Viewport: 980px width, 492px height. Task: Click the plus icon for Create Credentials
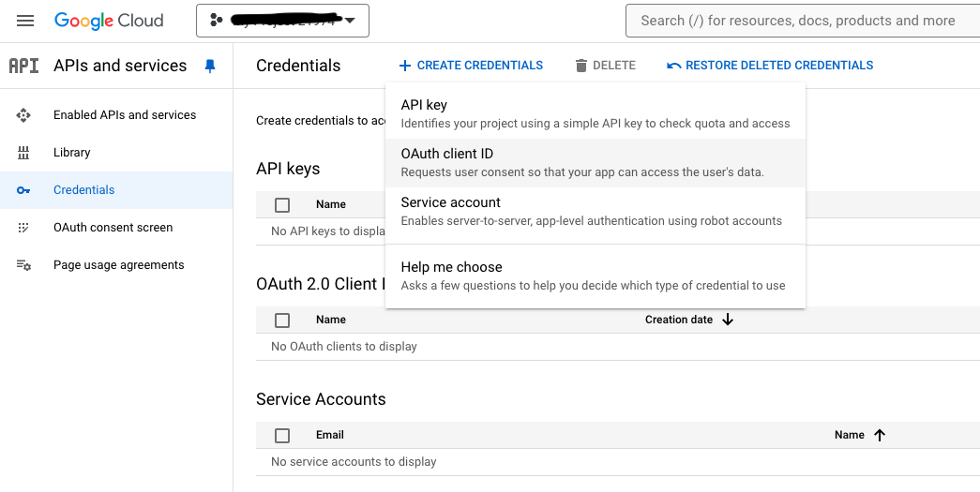pos(405,66)
